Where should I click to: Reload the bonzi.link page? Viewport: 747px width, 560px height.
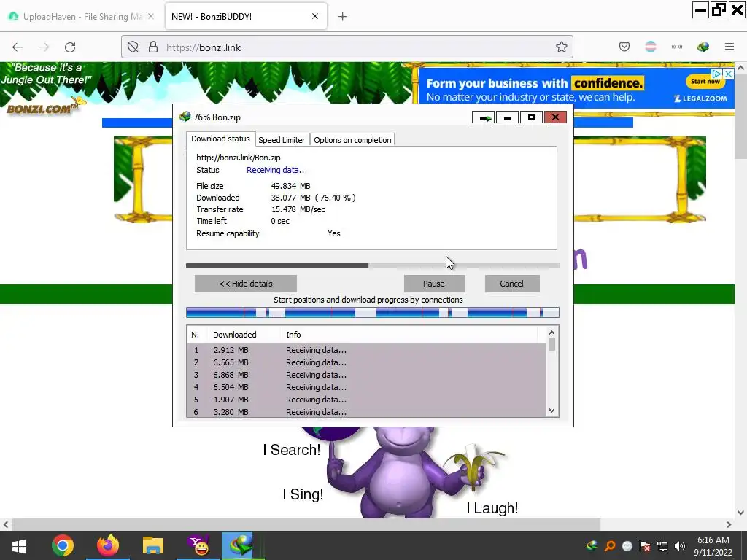click(70, 47)
